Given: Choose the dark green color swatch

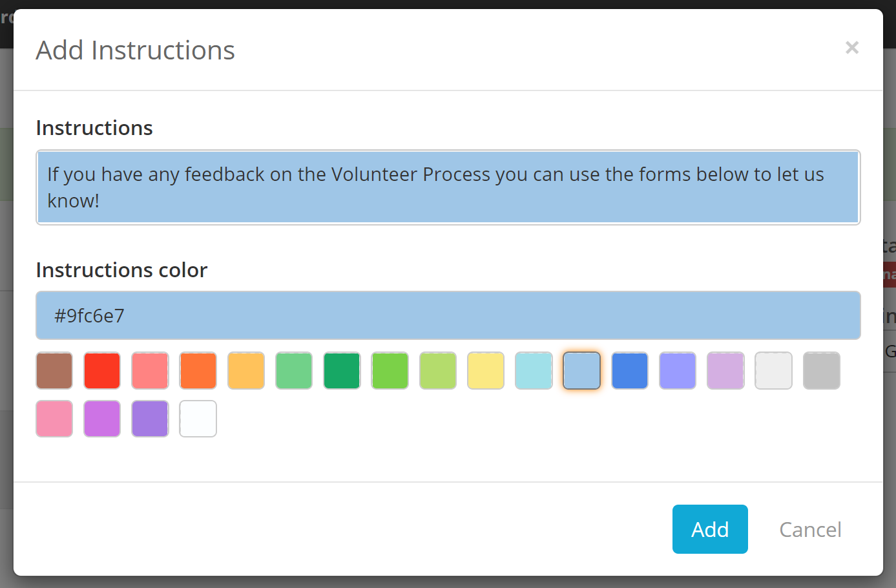Looking at the screenshot, I should click(342, 370).
